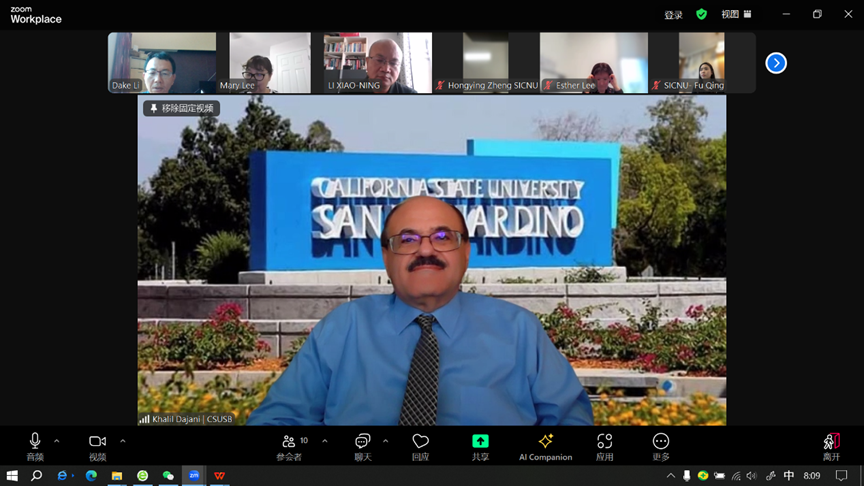Open WeChat from the Windows taskbar

(x=168, y=476)
